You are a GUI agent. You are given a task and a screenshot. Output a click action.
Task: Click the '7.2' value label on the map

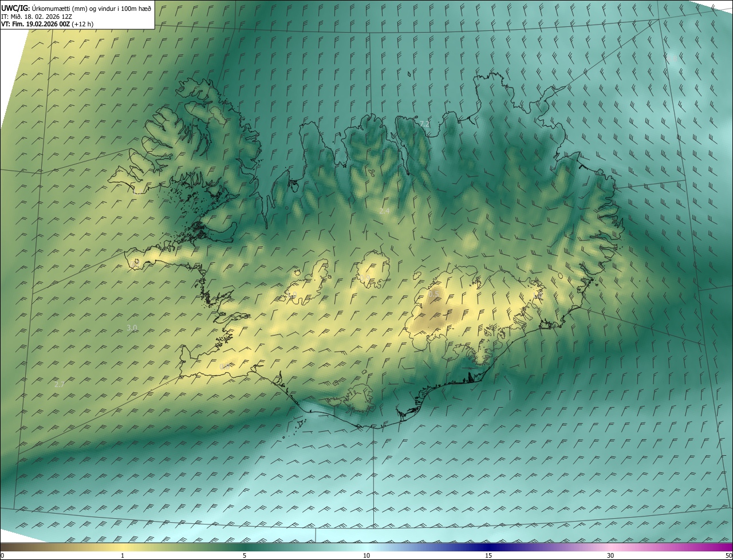tap(424, 124)
